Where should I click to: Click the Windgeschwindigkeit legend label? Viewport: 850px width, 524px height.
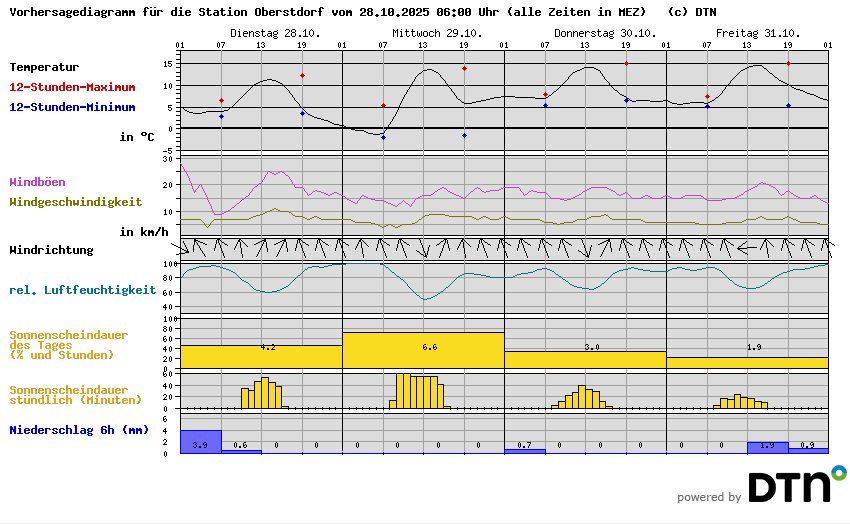[x=75, y=201]
